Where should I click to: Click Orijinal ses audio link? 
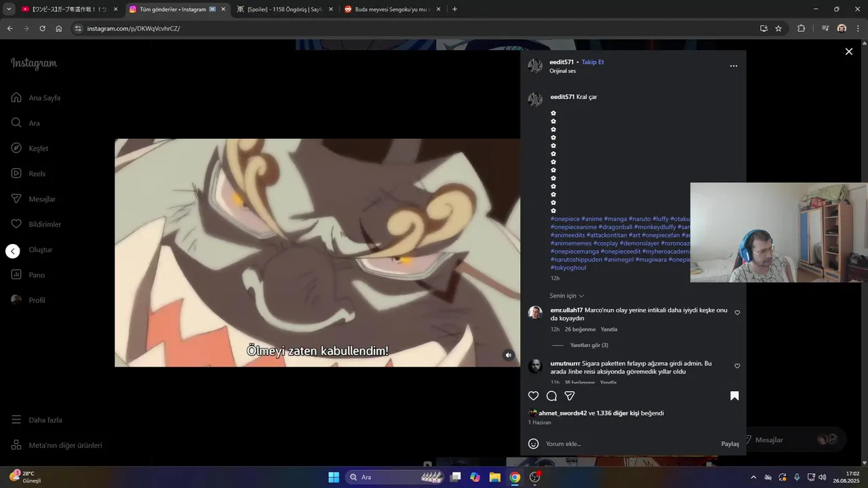pos(562,71)
